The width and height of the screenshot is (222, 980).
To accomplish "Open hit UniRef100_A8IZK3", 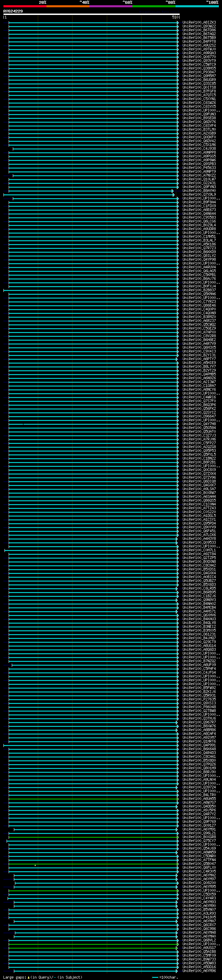I will [199, 23].
